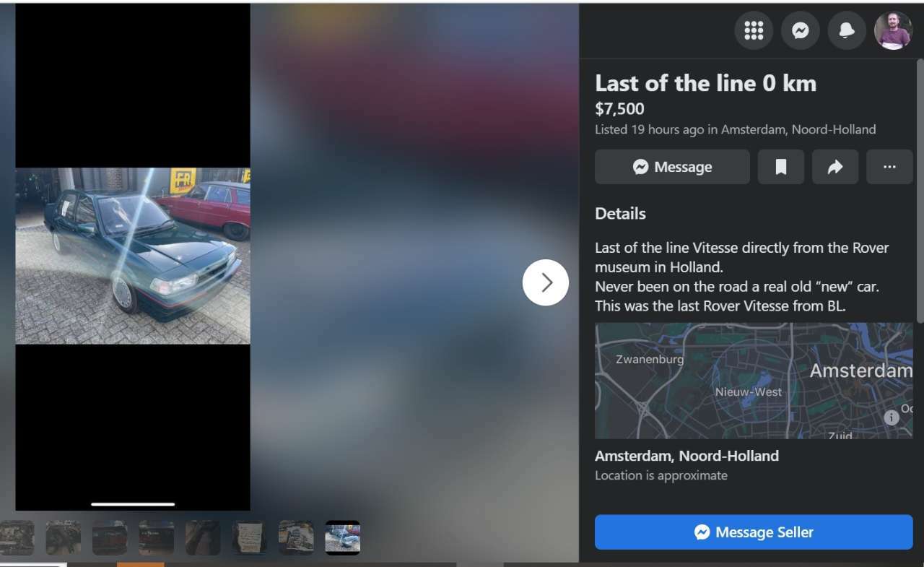Open the notifications bell icon
924x567 pixels.
[847, 30]
